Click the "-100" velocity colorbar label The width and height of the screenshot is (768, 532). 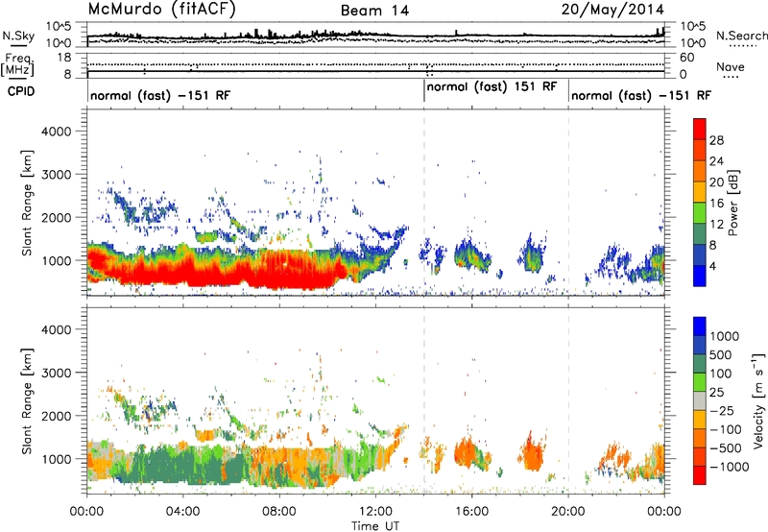pyautogui.click(x=726, y=429)
